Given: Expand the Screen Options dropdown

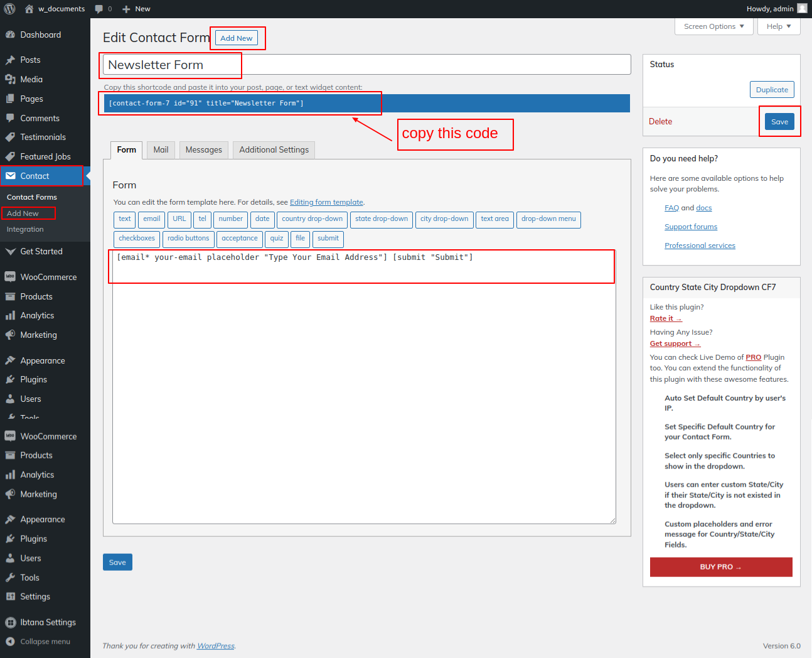Looking at the screenshot, I should [x=713, y=26].
